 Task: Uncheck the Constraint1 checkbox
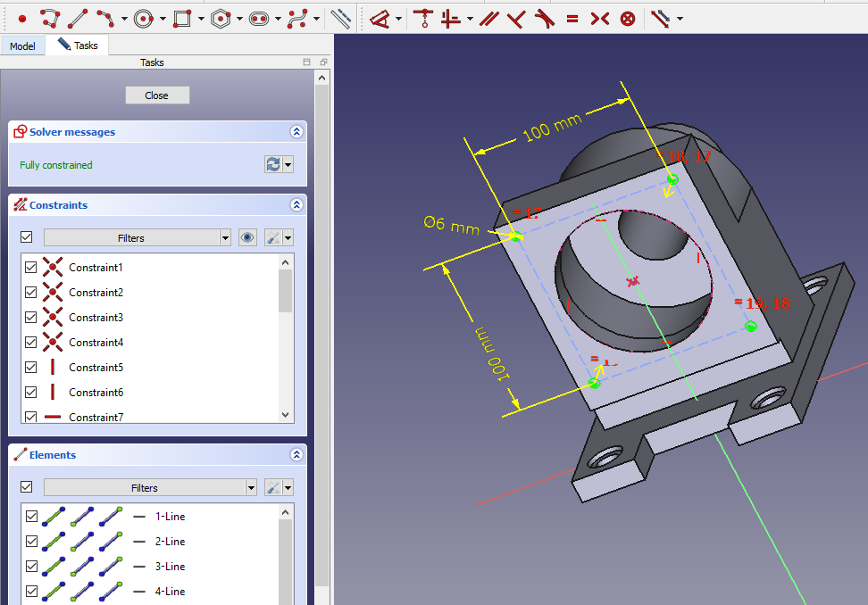tap(31, 268)
